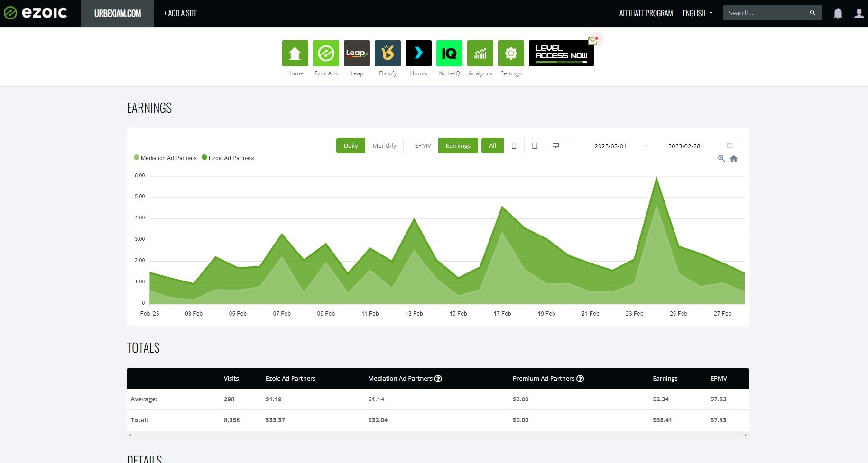Open the Affiliate Program link
The height and width of the screenshot is (463, 868).
[x=646, y=13]
